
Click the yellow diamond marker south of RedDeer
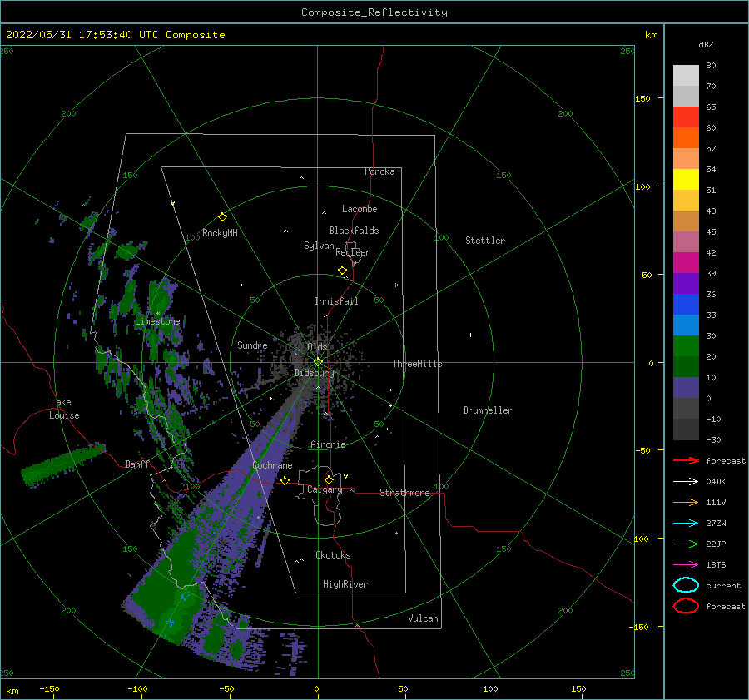(x=343, y=271)
